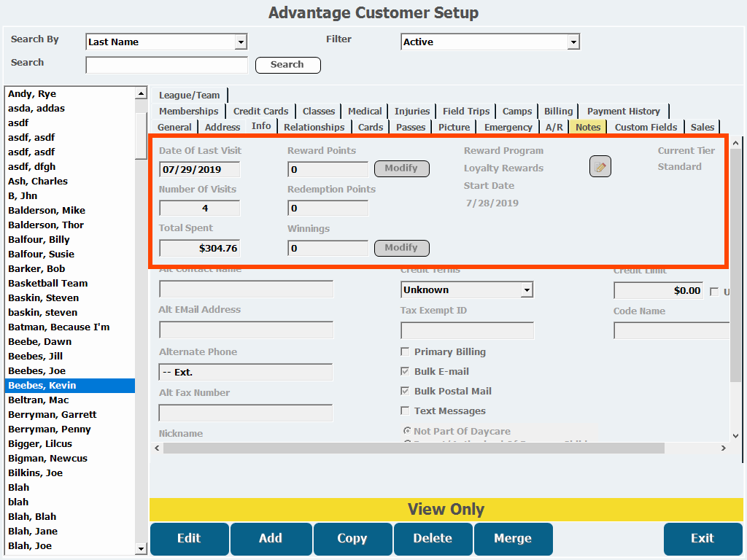Click Modify next to Reward Points
This screenshot has height=560, width=747.
401,168
